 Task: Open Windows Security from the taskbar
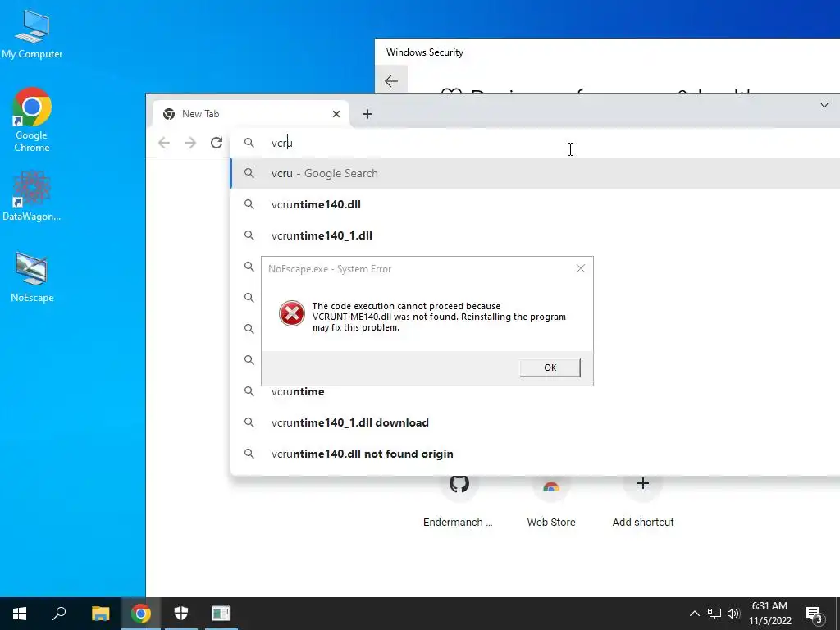tap(181, 614)
